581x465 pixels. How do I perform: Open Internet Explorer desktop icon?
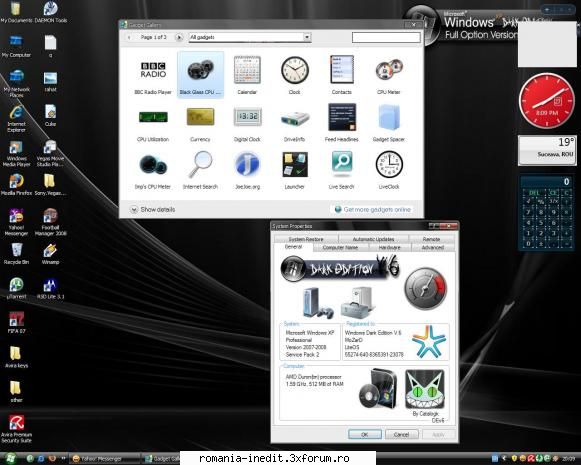[16, 119]
